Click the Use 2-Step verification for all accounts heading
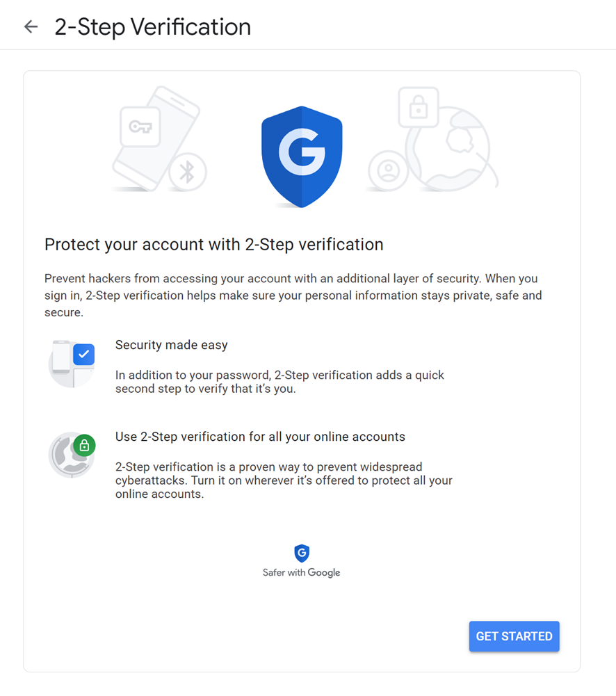The height and width of the screenshot is (696, 616). coord(260,437)
